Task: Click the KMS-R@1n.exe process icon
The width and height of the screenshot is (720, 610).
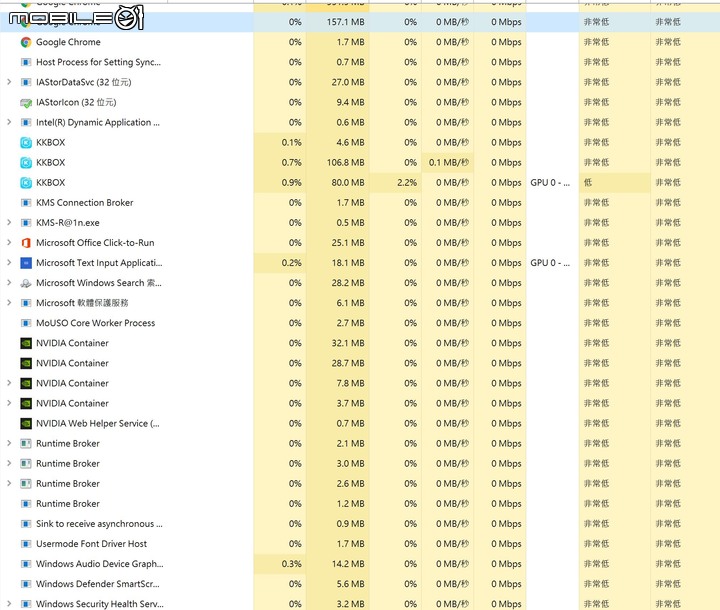Action: coord(26,223)
